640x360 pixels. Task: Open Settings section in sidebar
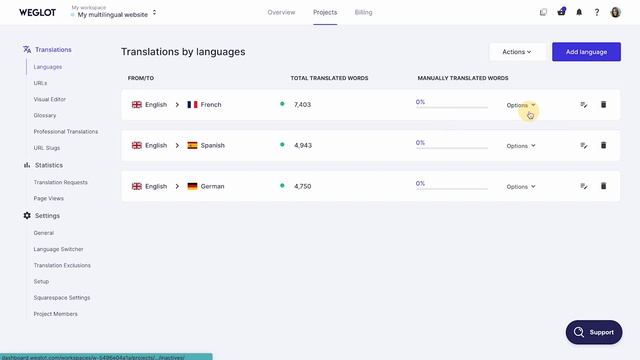pos(47,216)
